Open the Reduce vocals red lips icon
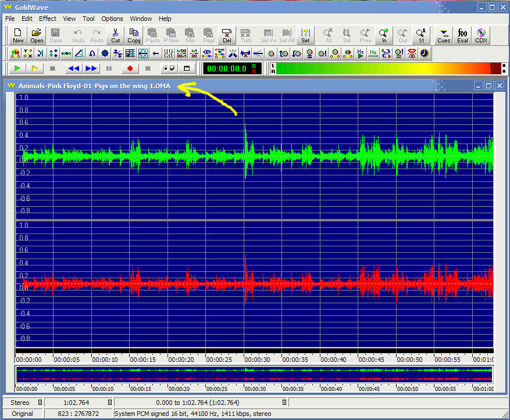This screenshot has width=510, height=420. click(412, 53)
